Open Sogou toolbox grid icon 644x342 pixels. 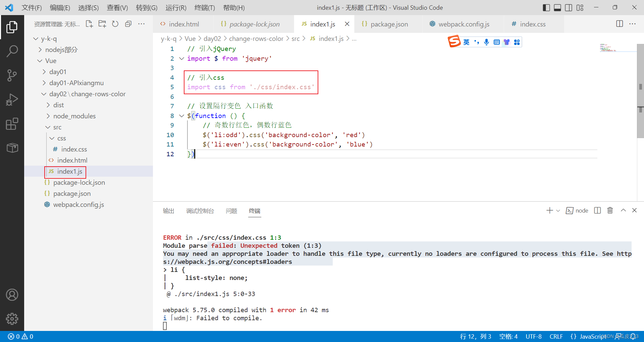pos(517,42)
